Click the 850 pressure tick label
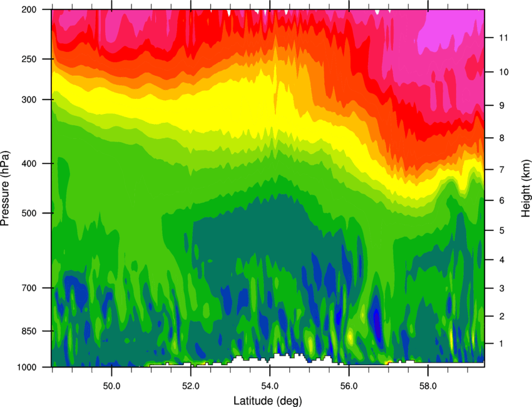This screenshot has width=532, height=407. 29,331
